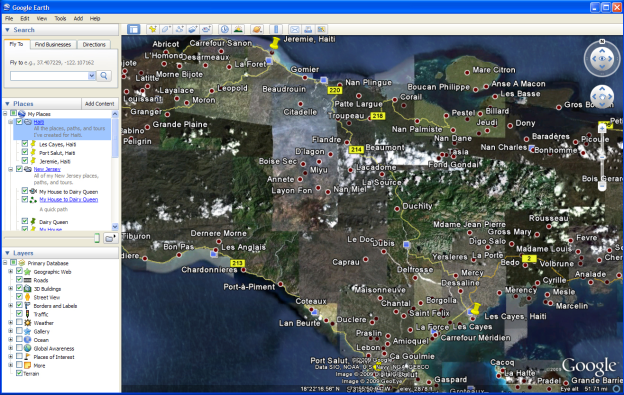
Task: Click the Global Awareness globe icon
Action: [27, 348]
